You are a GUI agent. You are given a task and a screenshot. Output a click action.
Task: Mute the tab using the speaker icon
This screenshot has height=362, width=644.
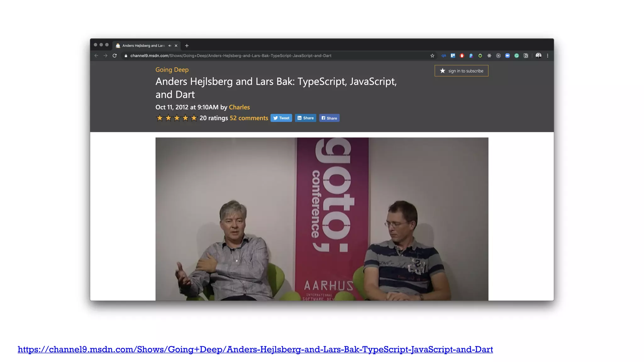(170, 46)
